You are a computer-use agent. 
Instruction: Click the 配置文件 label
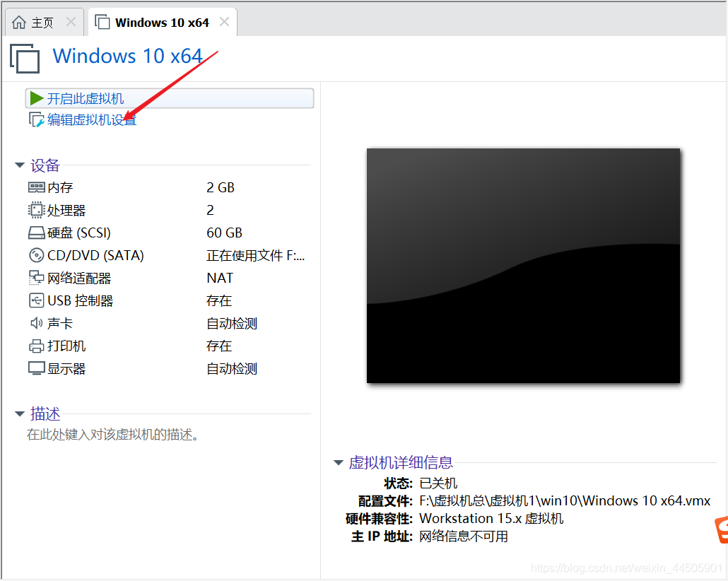(x=385, y=501)
